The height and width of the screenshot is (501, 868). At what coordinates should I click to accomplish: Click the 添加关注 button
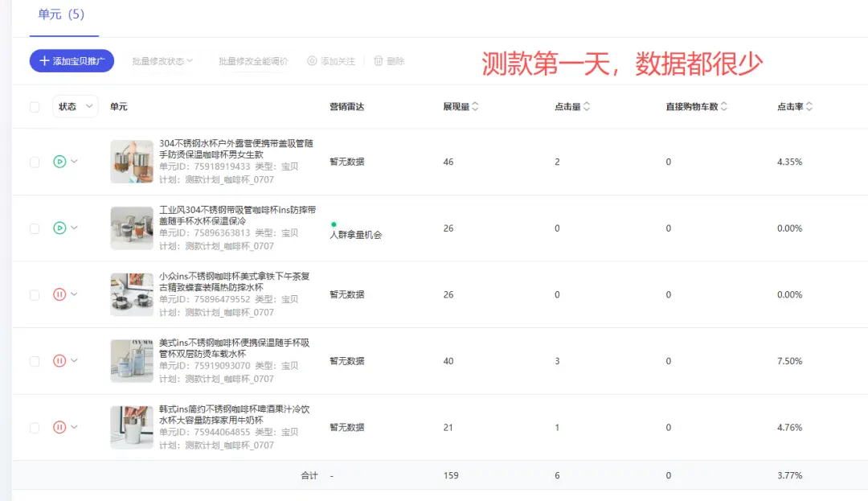[331, 61]
